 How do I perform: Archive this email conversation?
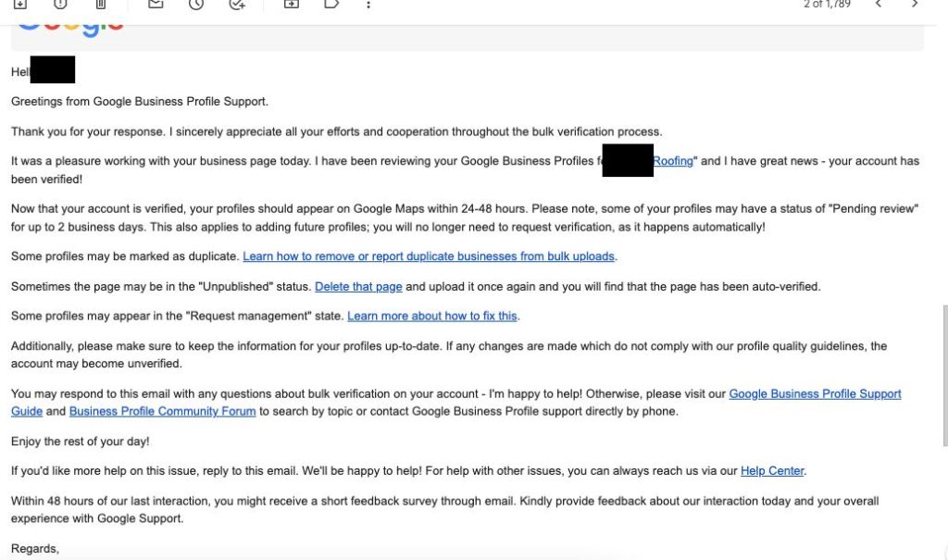pos(20,4)
